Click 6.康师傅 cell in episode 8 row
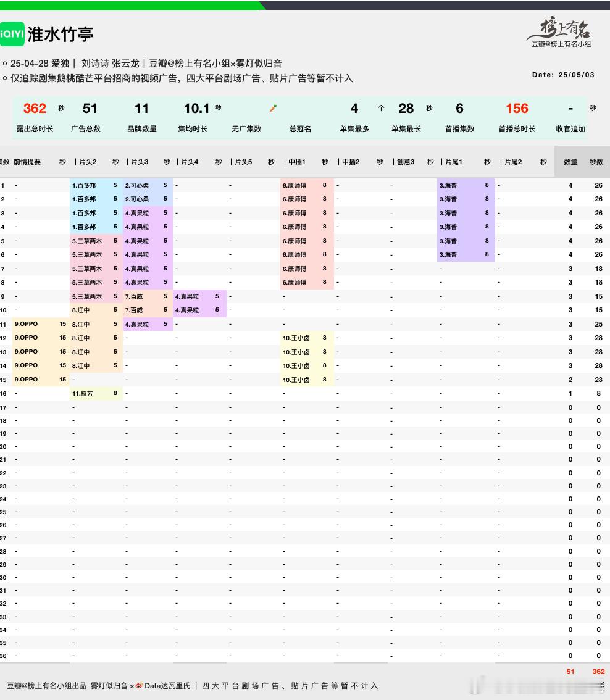 (295, 283)
